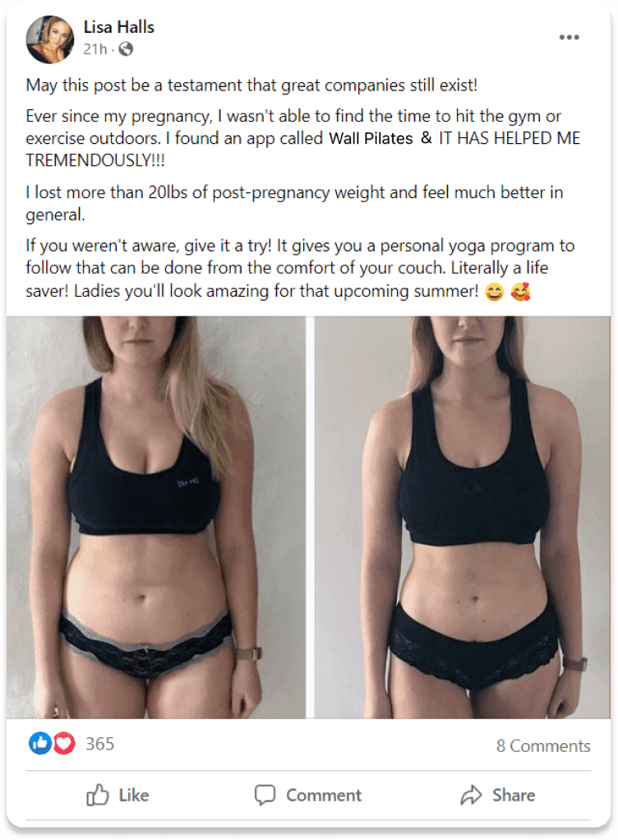This screenshot has height=840, width=618.
Task: Open the Lisa Halls profile name link
Action: pyautogui.click(x=119, y=27)
